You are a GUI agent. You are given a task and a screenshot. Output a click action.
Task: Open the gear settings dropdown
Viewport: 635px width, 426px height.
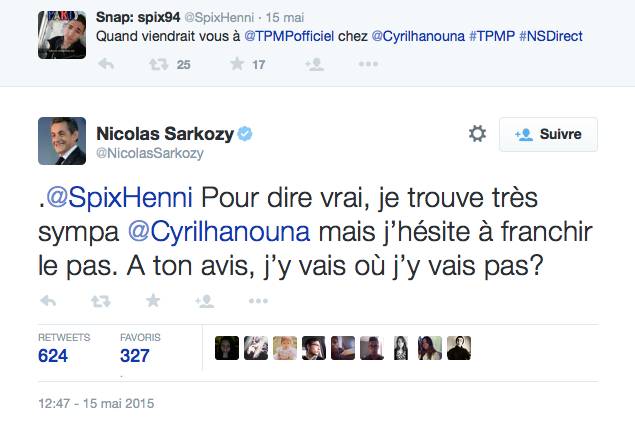[x=477, y=134]
